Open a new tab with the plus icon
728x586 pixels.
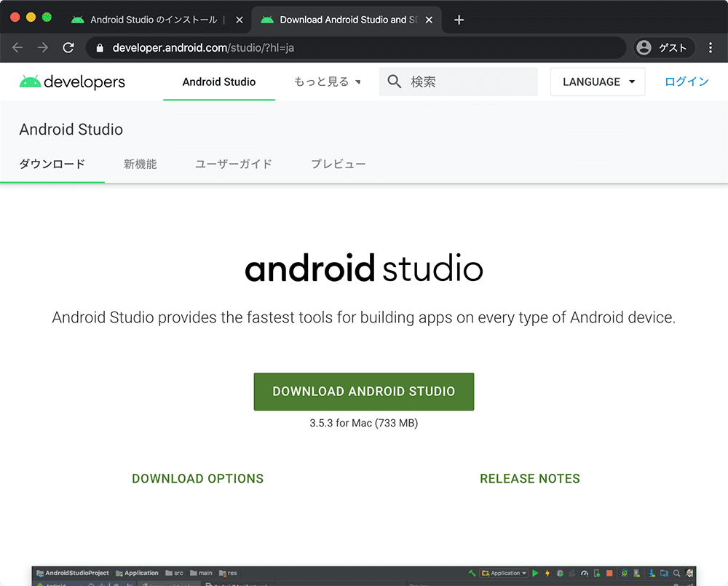click(459, 20)
